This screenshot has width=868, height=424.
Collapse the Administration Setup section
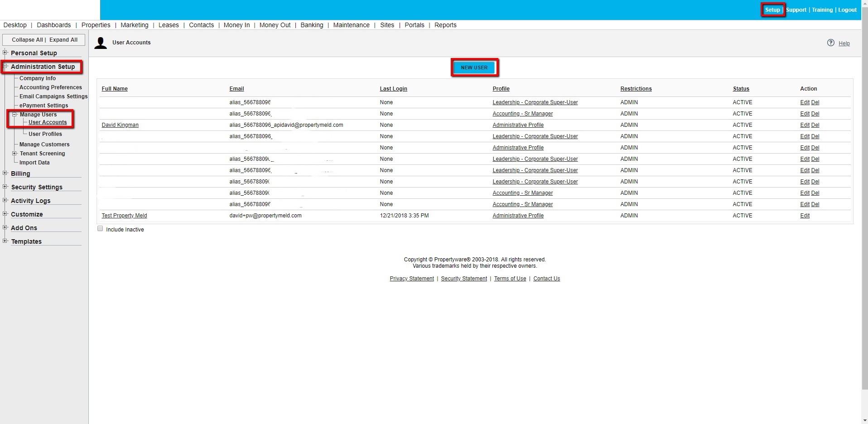tap(5, 66)
